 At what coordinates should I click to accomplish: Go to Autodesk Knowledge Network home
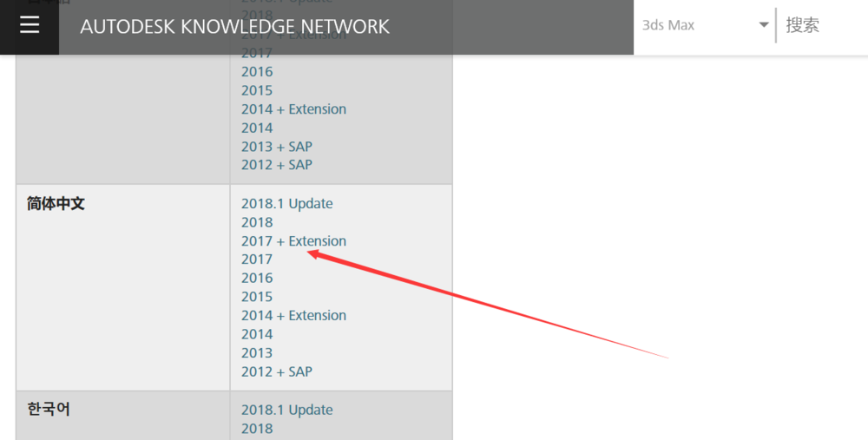(x=234, y=27)
